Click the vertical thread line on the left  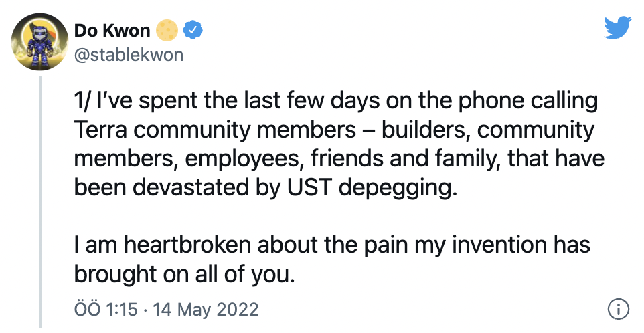[40, 202]
